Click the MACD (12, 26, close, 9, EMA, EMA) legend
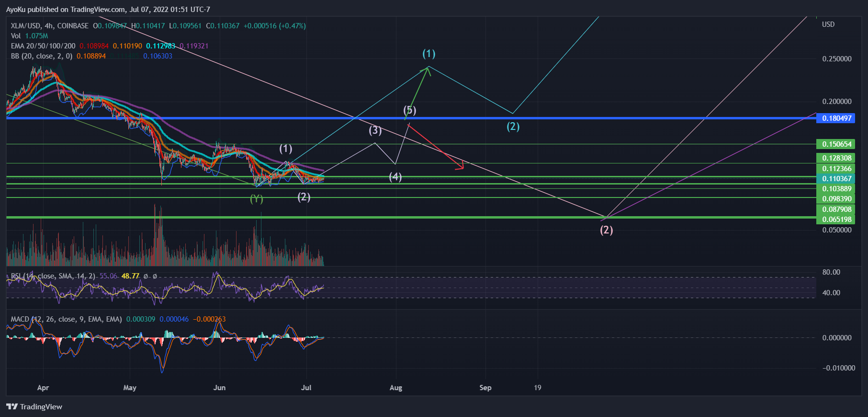Screen dimensions: 868x417 67,319
